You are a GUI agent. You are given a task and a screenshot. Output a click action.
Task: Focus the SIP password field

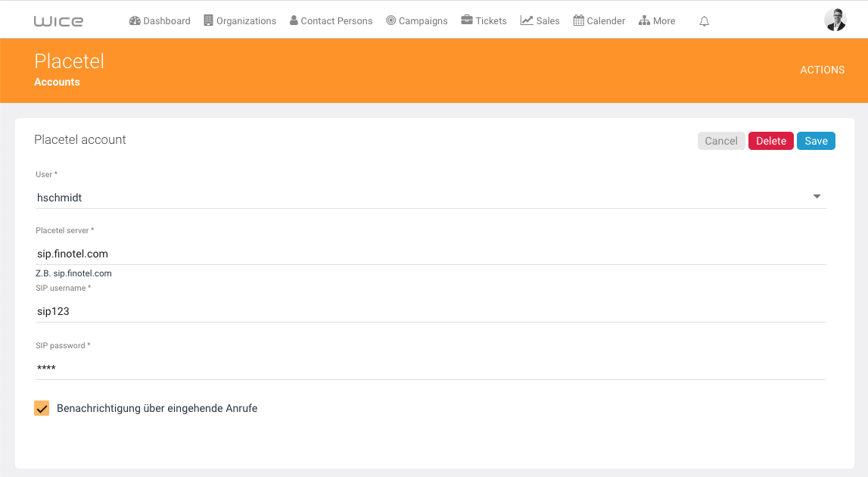[431, 369]
